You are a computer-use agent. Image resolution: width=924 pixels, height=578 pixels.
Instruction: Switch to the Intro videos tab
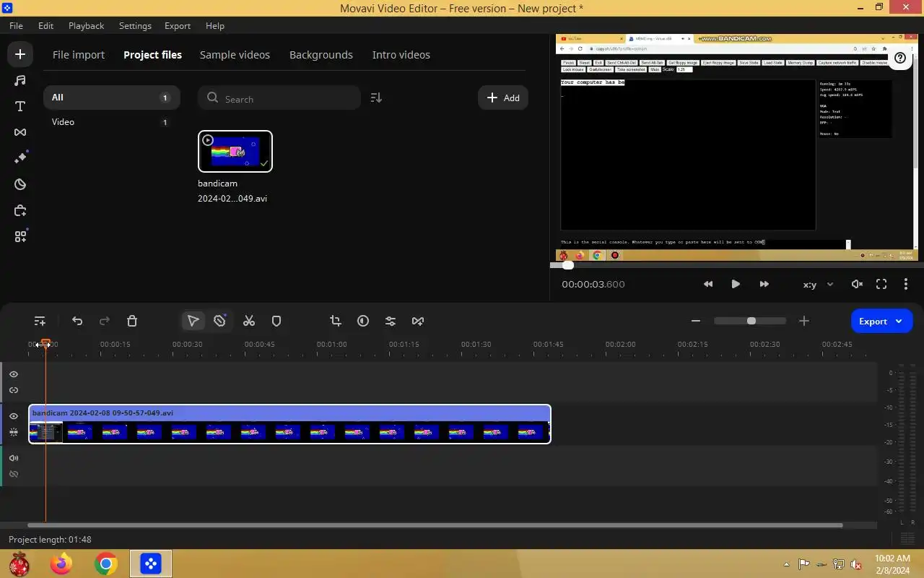coord(401,55)
